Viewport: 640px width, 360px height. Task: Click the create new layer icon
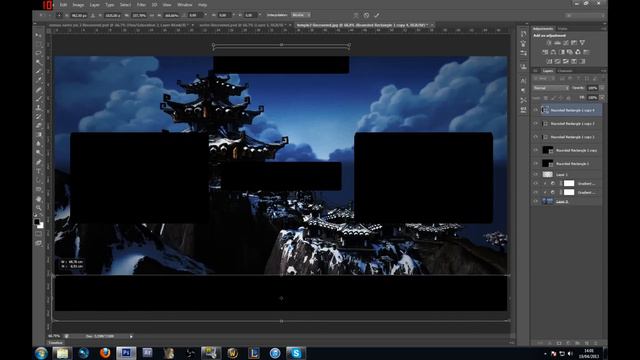click(587, 343)
